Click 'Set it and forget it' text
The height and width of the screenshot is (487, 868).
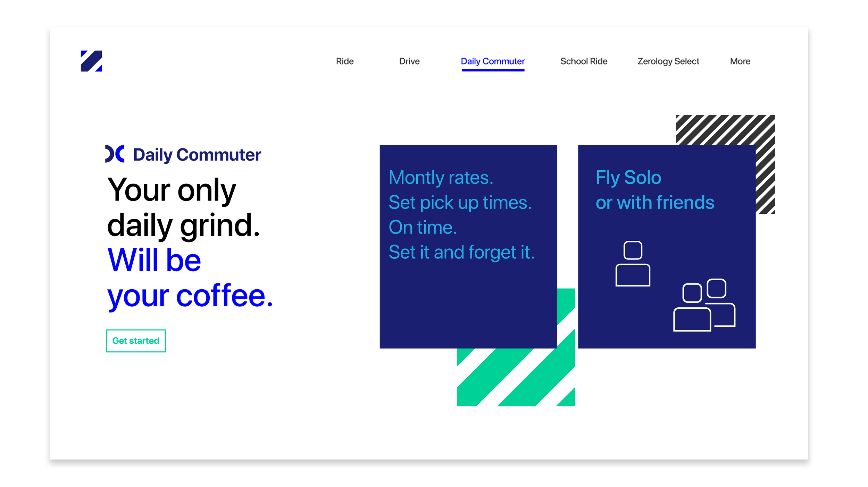point(461,252)
